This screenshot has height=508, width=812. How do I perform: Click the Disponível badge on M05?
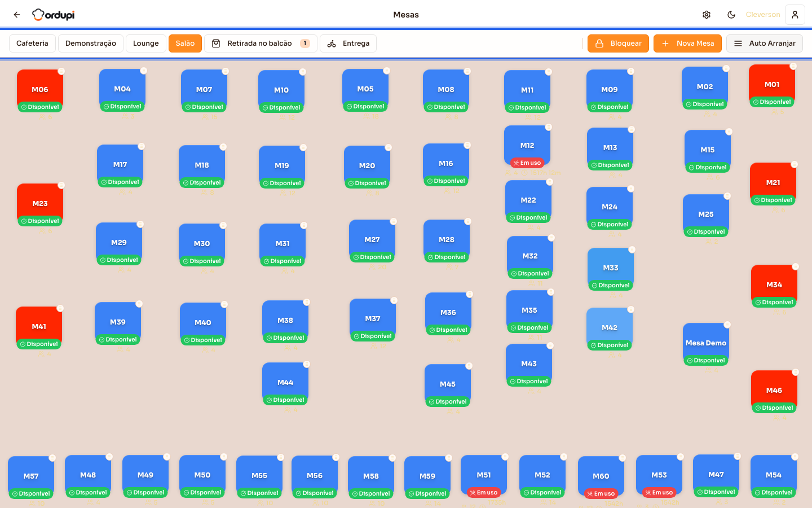[x=365, y=107]
